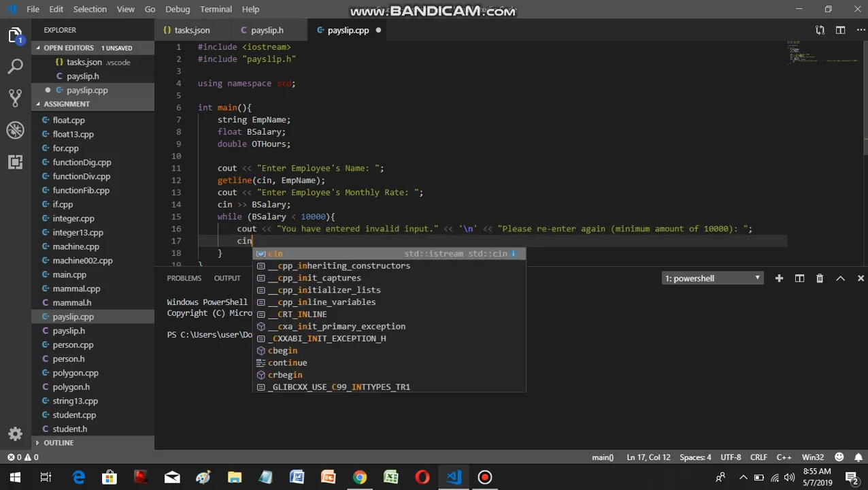Click the Manage gear icon
The width and height of the screenshot is (868, 490).
pos(16,434)
